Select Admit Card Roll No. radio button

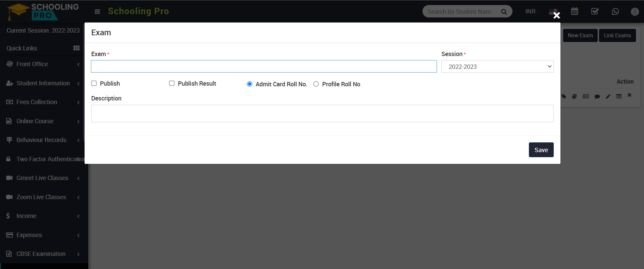click(x=250, y=84)
